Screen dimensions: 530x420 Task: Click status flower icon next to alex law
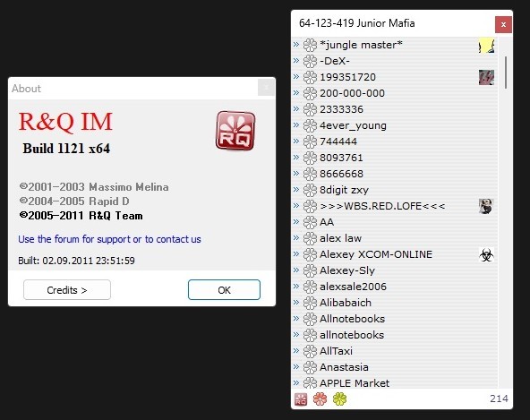[310, 238]
